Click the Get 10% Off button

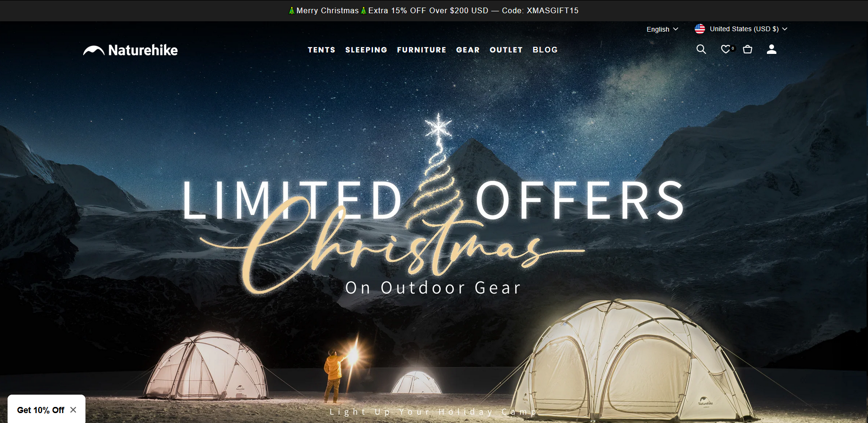point(41,410)
